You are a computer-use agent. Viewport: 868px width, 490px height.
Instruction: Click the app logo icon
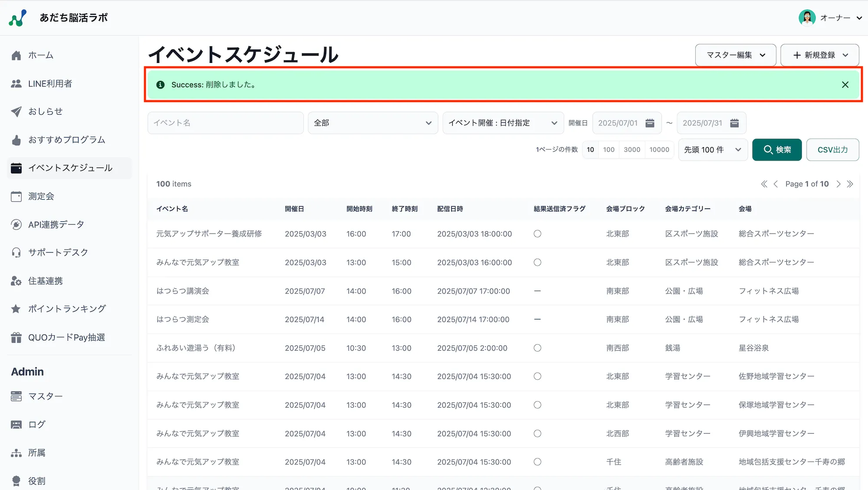click(18, 18)
